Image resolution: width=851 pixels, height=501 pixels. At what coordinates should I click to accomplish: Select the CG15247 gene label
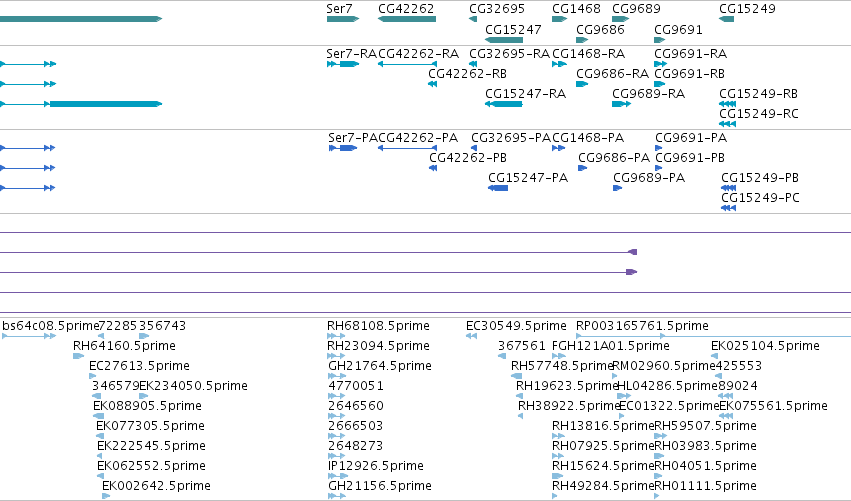(513, 29)
